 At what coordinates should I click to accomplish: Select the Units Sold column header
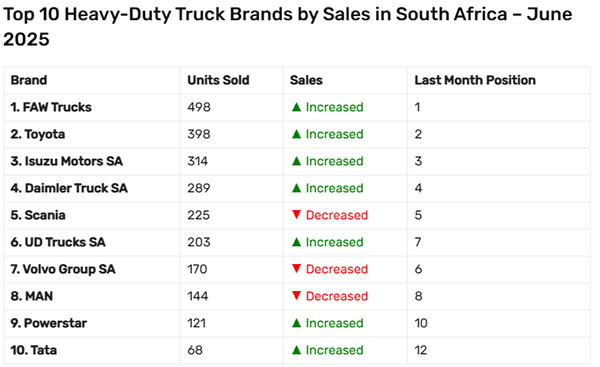pyautogui.click(x=218, y=80)
